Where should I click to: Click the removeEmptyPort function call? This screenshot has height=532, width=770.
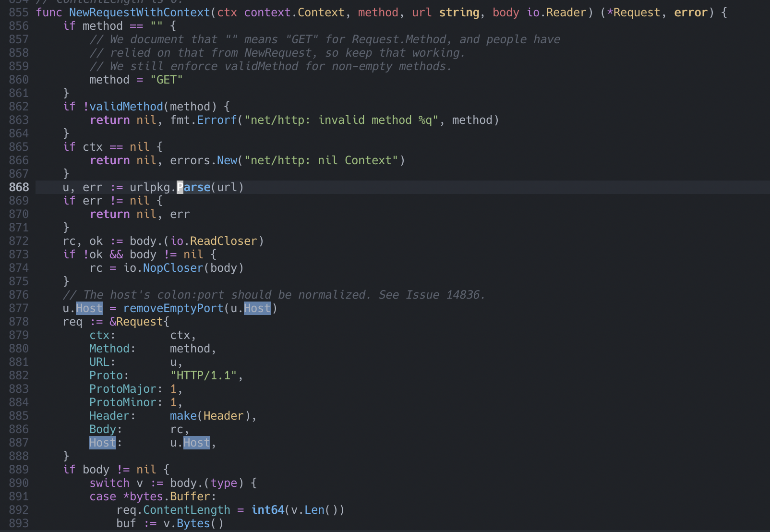tap(173, 308)
